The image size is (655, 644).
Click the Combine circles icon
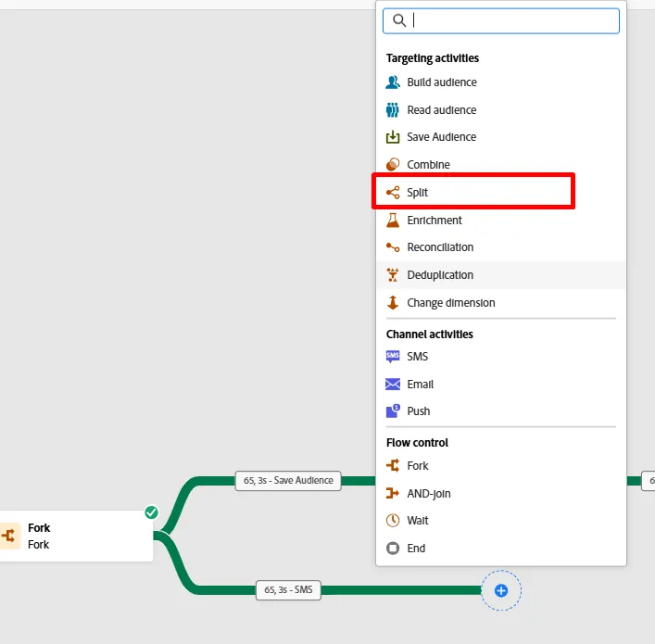tap(393, 164)
